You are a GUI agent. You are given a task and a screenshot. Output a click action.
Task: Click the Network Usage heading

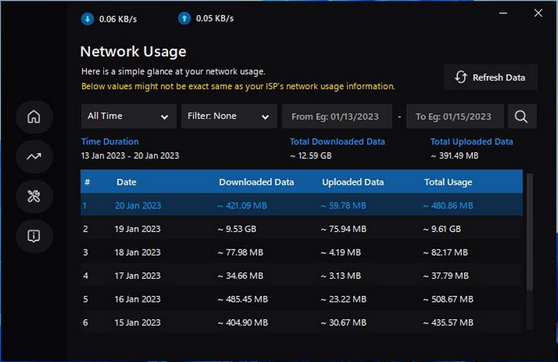click(x=133, y=52)
